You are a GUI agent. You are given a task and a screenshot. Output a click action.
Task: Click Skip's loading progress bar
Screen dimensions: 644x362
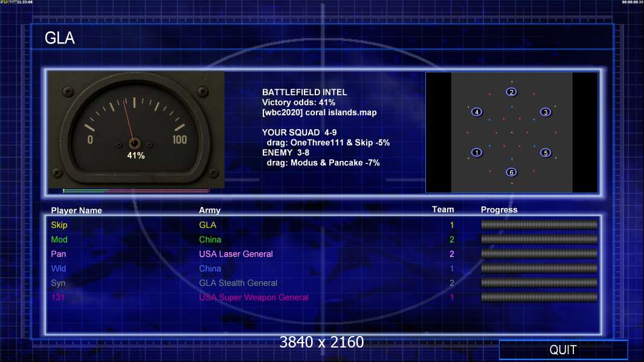coord(539,224)
